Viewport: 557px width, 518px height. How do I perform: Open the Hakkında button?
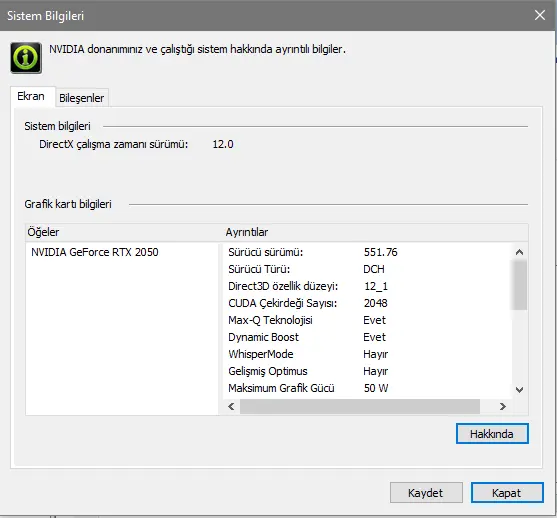click(492, 433)
